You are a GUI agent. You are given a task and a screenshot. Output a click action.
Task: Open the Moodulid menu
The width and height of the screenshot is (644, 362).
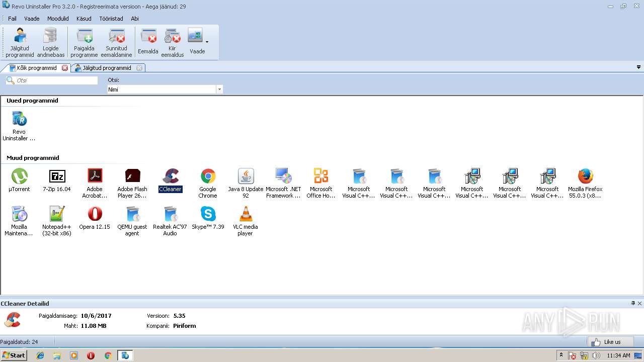tap(58, 19)
